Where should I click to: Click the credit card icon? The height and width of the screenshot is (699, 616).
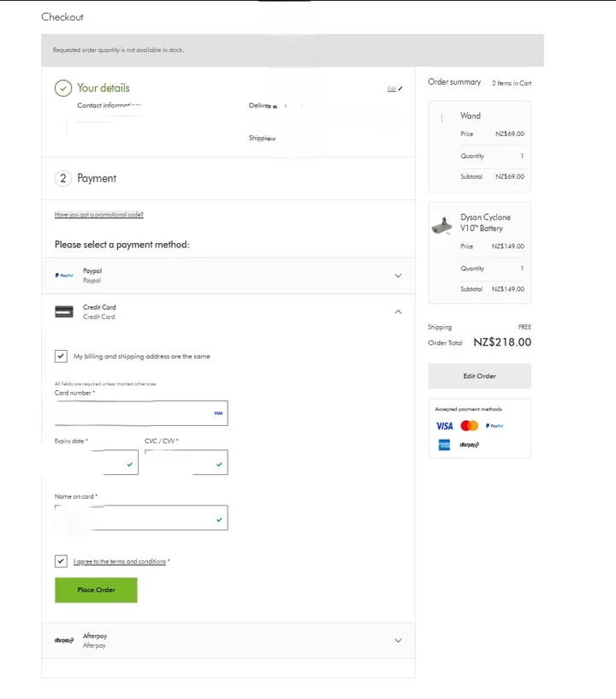(63, 311)
